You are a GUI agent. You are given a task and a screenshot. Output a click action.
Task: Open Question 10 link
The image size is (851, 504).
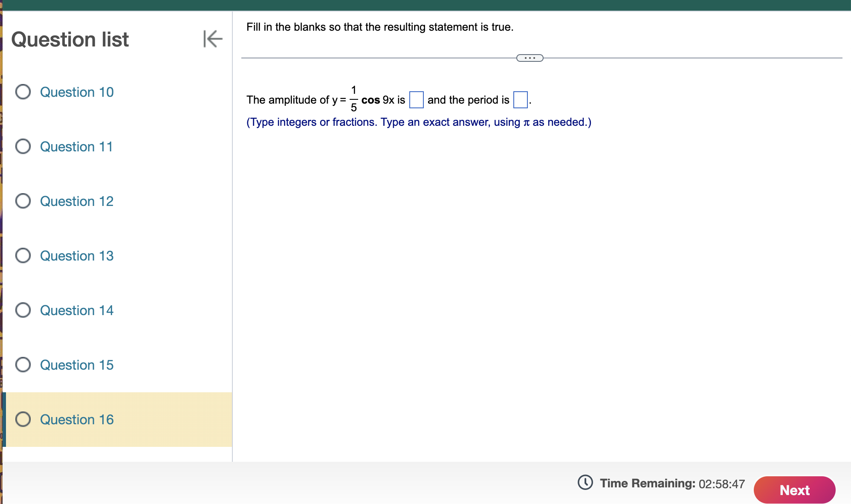pos(77,92)
